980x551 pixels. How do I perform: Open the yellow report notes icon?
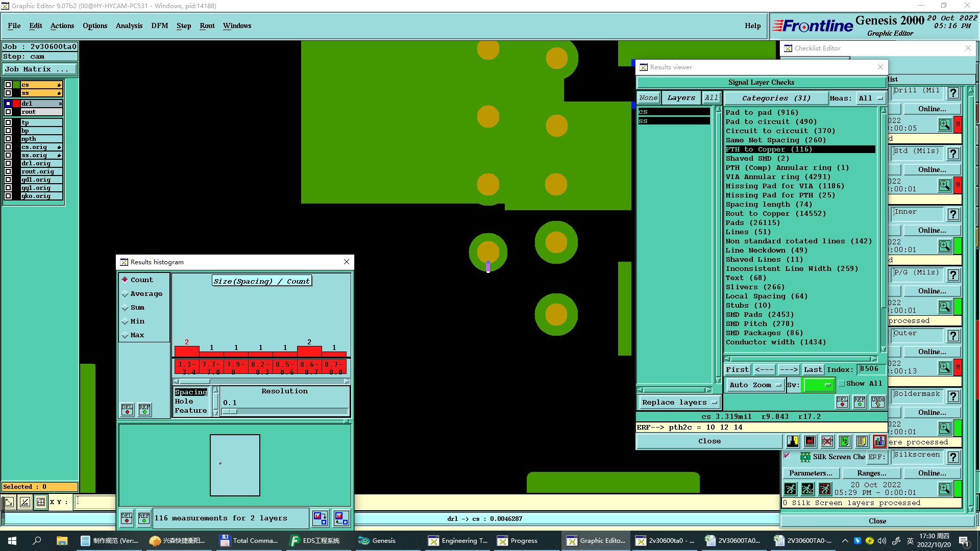862,441
